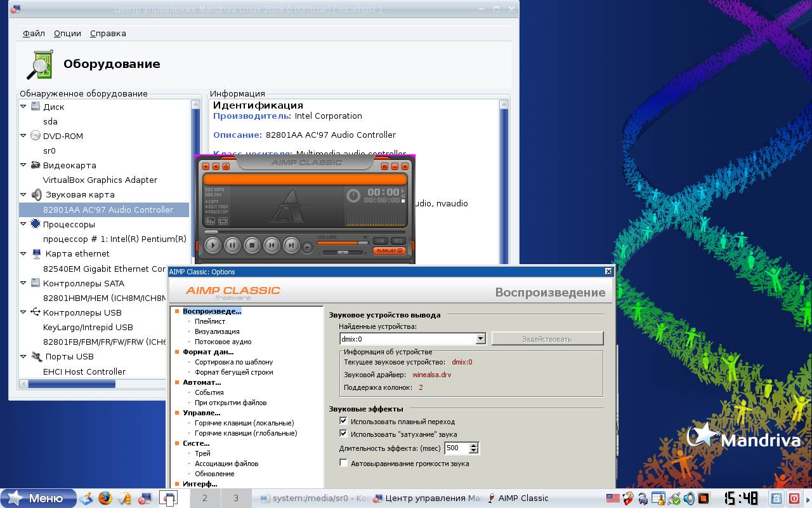Collapse the 'Карта ethernet' tree node
Image resolution: width=812 pixels, height=508 pixels.
click(23, 253)
